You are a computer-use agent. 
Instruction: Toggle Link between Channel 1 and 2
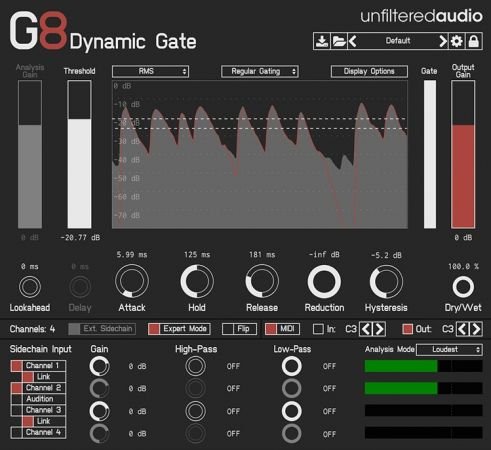44,377
